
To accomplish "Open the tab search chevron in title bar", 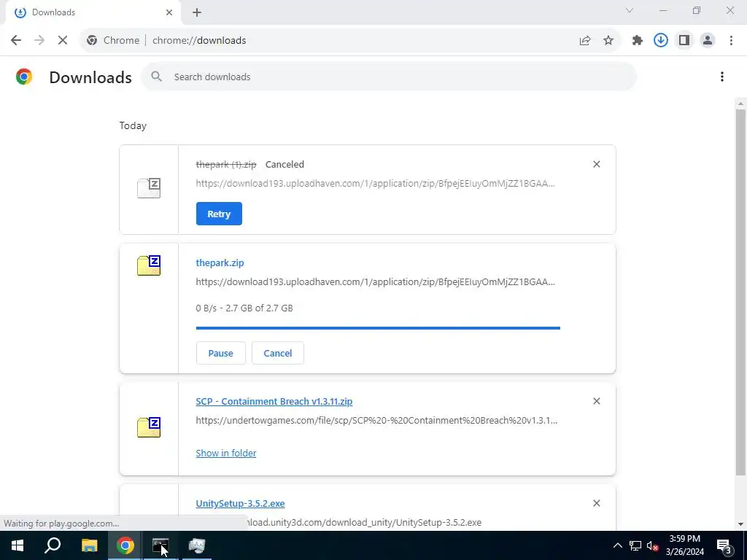I will (x=630, y=10).
